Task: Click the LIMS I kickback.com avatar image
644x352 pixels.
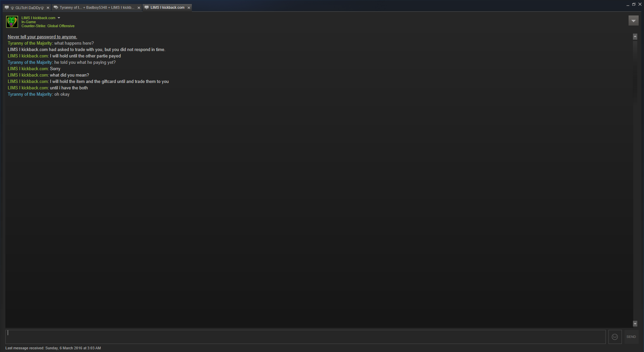Action: pyautogui.click(x=12, y=22)
